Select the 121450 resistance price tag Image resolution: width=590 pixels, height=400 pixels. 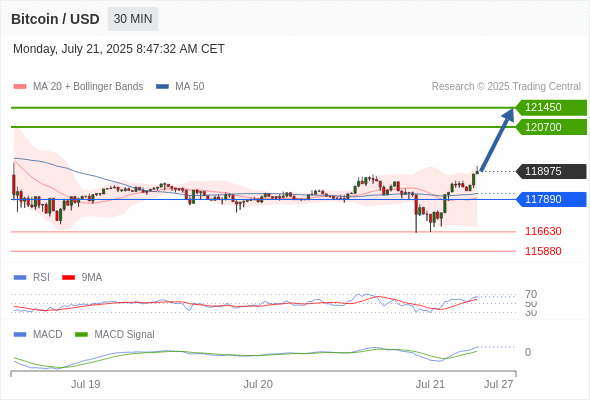click(551, 108)
